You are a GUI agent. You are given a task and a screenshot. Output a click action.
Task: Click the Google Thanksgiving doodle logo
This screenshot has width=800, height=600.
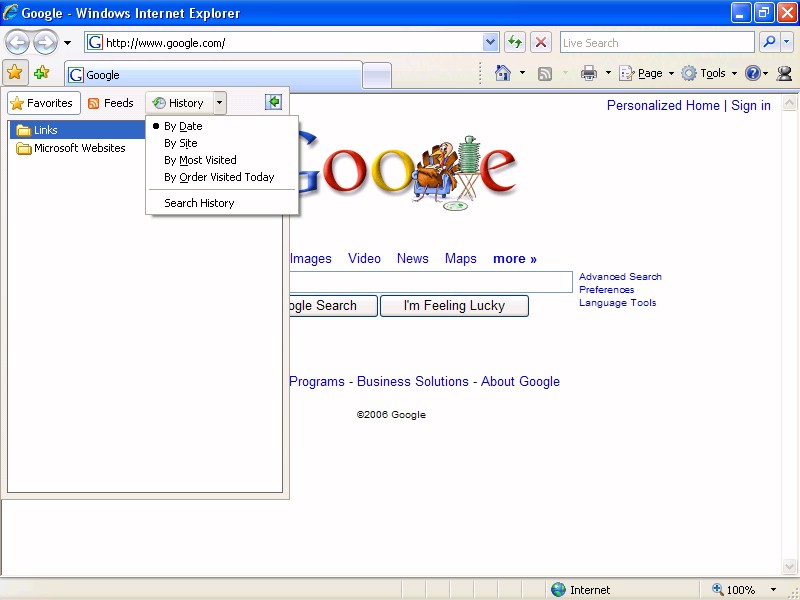406,170
